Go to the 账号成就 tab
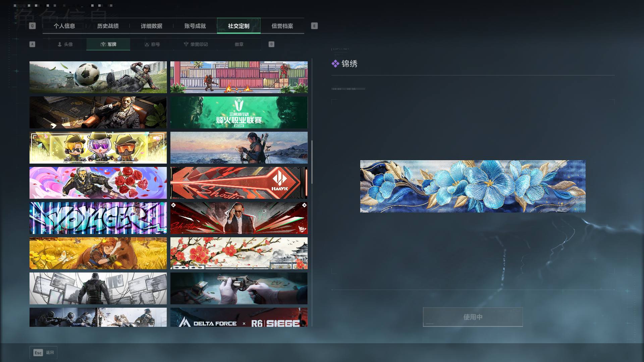The image size is (644, 362). pyautogui.click(x=195, y=26)
